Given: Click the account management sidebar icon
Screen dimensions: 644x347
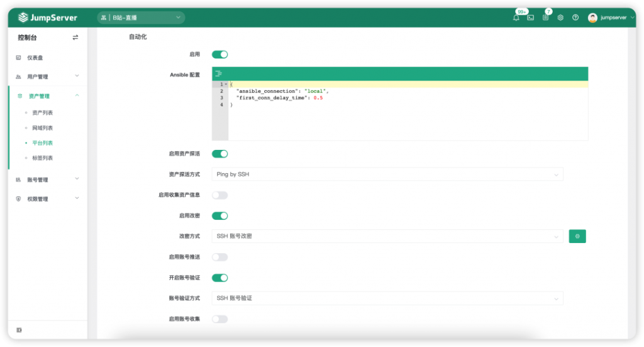Looking at the screenshot, I should coord(18,179).
